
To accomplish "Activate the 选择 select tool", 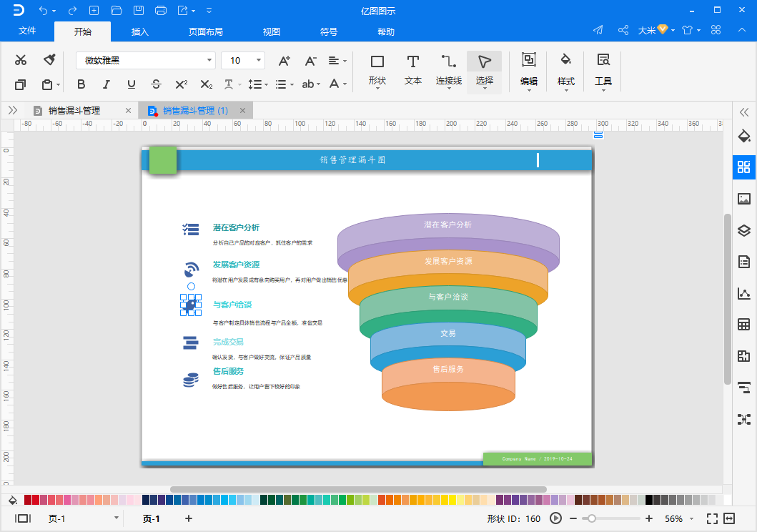I will pyautogui.click(x=484, y=72).
